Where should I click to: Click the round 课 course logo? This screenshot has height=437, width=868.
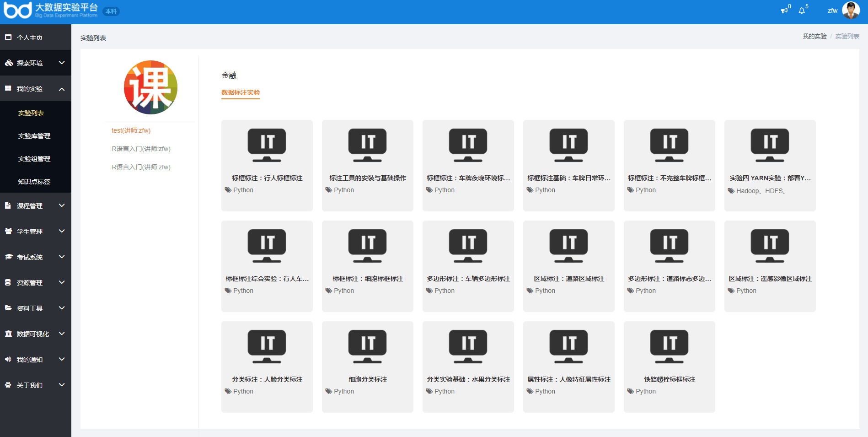tap(150, 87)
